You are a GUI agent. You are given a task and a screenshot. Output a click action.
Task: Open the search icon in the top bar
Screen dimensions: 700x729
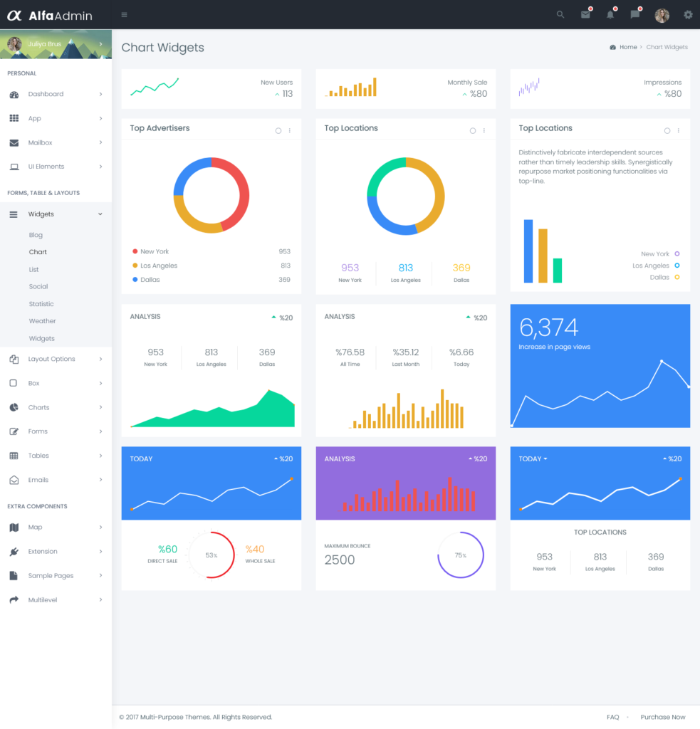tap(560, 14)
